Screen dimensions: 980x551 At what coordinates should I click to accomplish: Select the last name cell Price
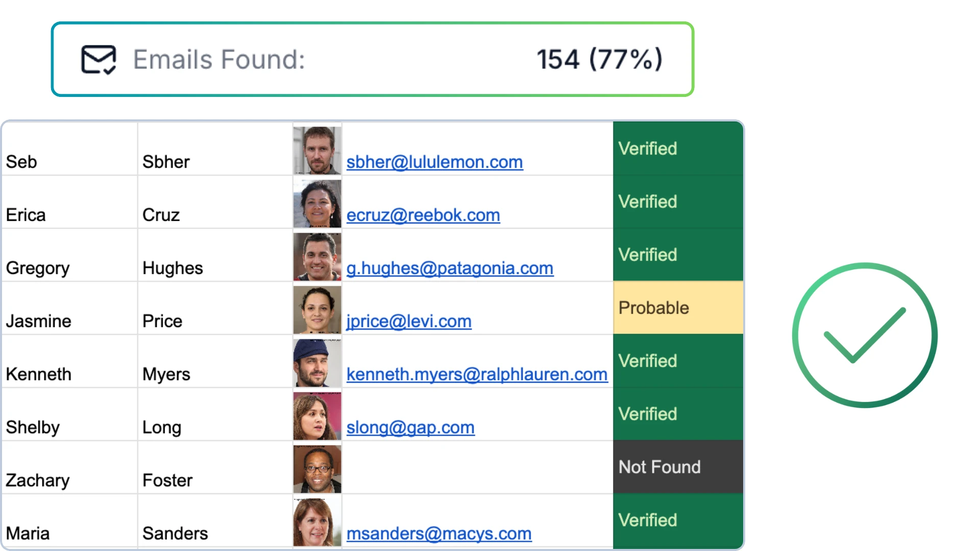215,308
